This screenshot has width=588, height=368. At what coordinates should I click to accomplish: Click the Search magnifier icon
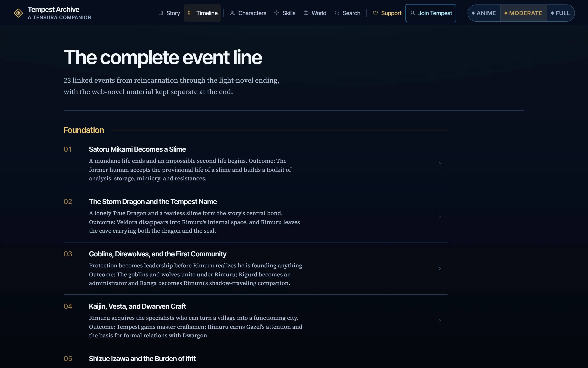[337, 13]
